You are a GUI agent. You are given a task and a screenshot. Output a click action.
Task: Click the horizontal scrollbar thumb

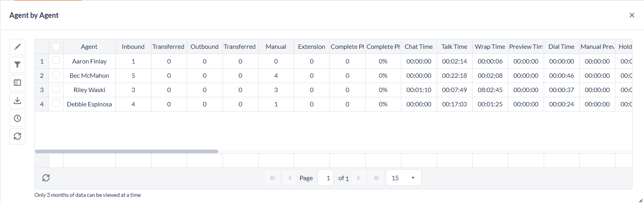pyautogui.click(x=126, y=151)
